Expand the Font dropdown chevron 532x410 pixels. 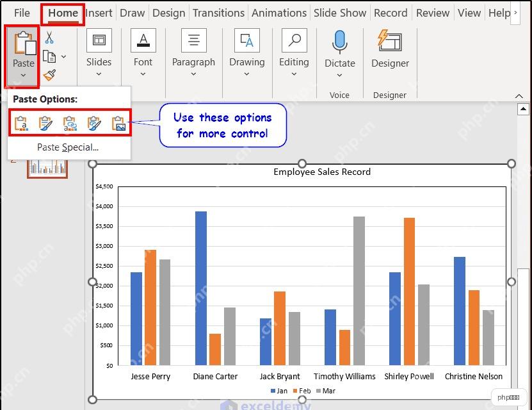[x=143, y=74]
